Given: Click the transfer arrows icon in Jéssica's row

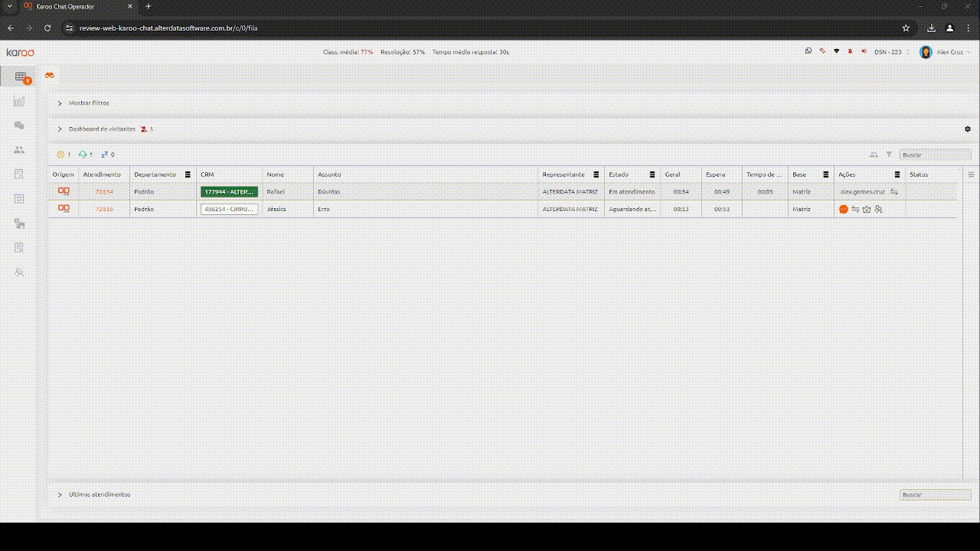Looking at the screenshot, I should 855,209.
